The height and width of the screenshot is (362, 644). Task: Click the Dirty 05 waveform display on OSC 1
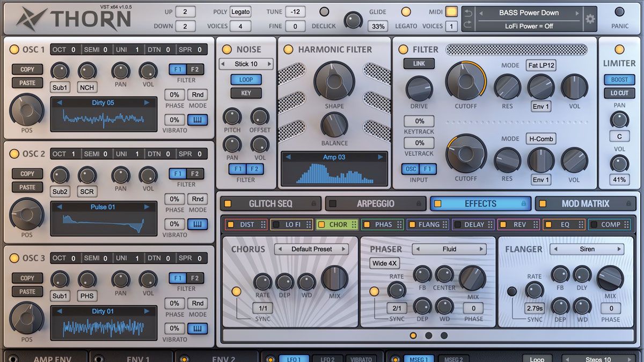pos(104,114)
